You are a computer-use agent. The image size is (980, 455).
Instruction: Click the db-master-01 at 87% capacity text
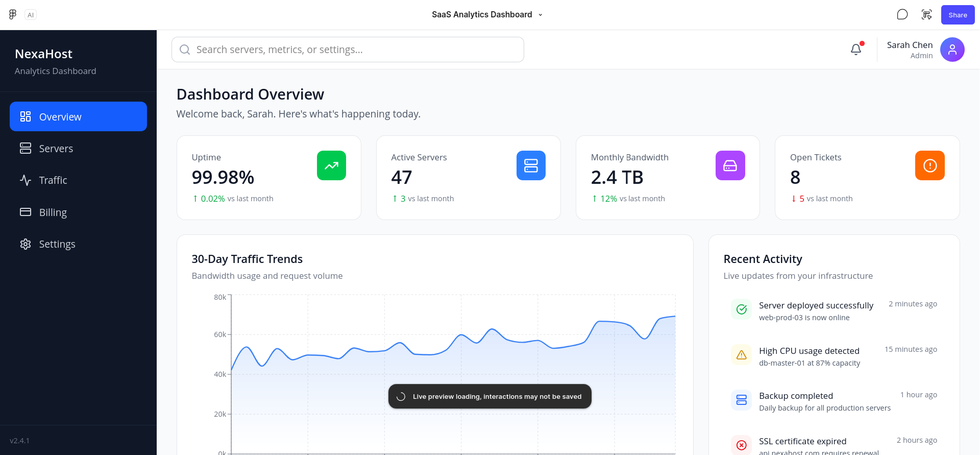809,363
